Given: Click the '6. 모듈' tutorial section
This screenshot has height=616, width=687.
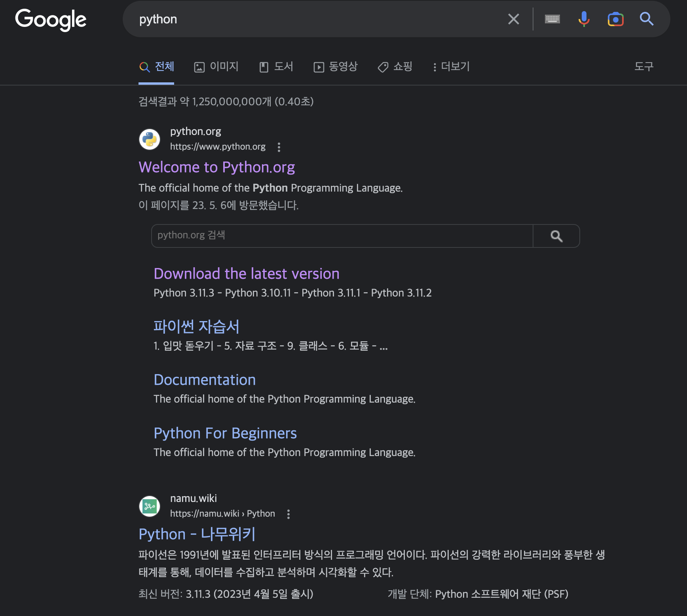Looking at the screenshot, I should click(x=353, y=346).
